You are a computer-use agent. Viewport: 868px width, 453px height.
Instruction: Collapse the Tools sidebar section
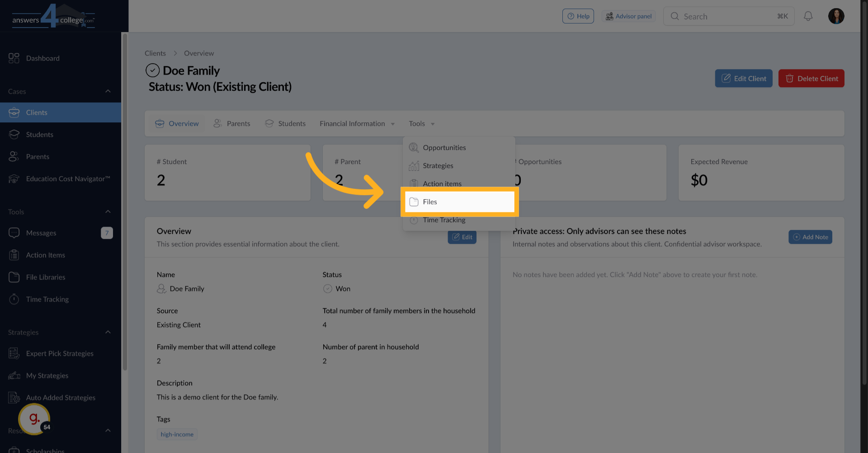[108, 212]
